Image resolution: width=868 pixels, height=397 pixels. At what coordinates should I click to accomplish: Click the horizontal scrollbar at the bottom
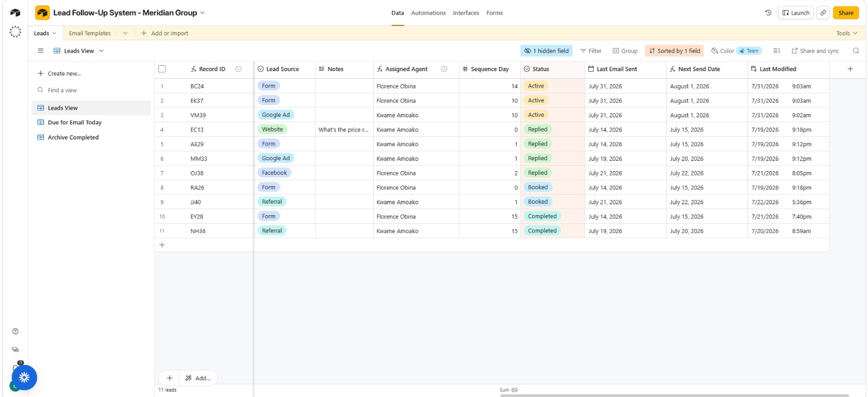pyautogui.click(x=674, y=395)
